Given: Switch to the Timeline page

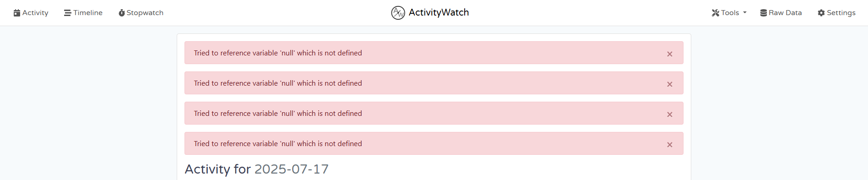Looking at the screenshot, I should (x=88, y=13).
